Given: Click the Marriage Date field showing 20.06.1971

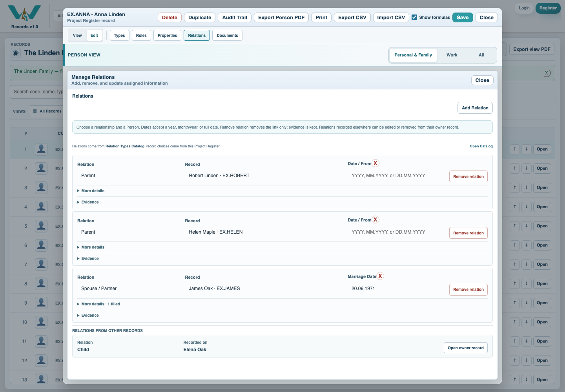Looking at the screenshot, I should [x=397, y=289].
